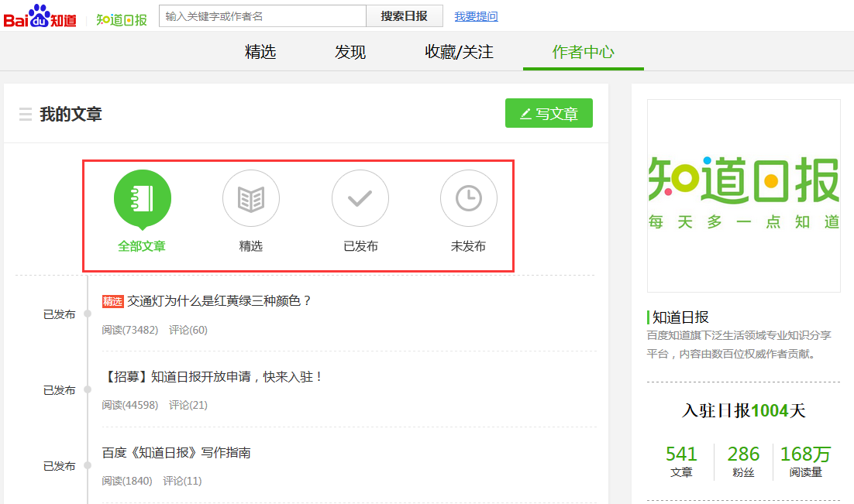
Task: Click the 知道日报 logo in the header
Action: tap(122, 19)
